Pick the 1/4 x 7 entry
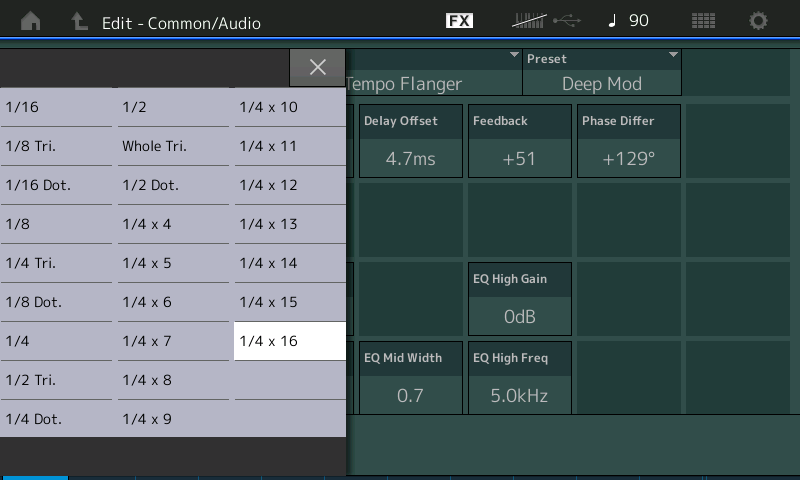 coord(173,341)
